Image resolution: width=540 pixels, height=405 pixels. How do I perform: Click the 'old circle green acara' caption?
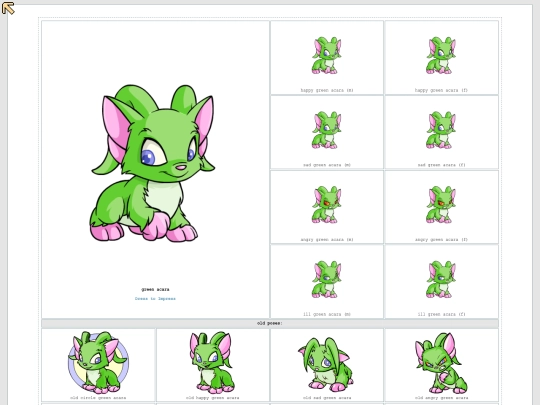click(98, 398)
